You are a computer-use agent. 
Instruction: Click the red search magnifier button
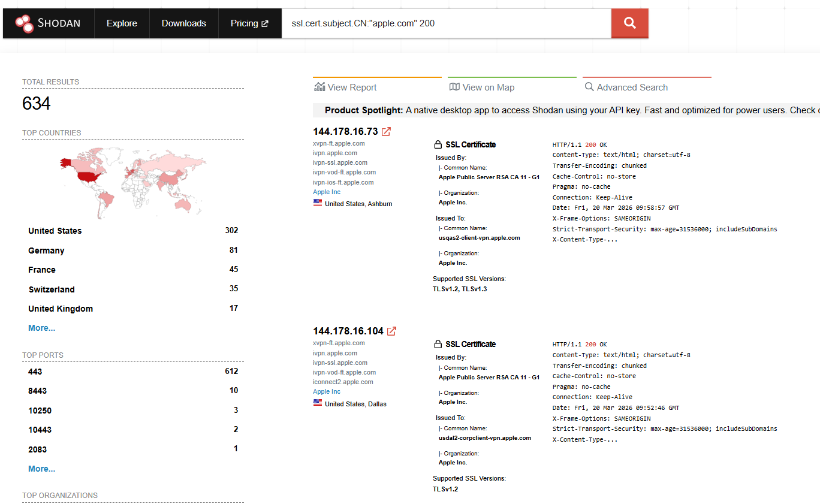coord(629,23)
